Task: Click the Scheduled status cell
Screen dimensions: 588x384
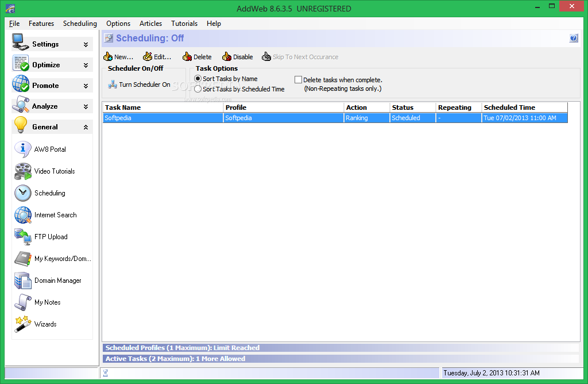Action: pos(413,118)
